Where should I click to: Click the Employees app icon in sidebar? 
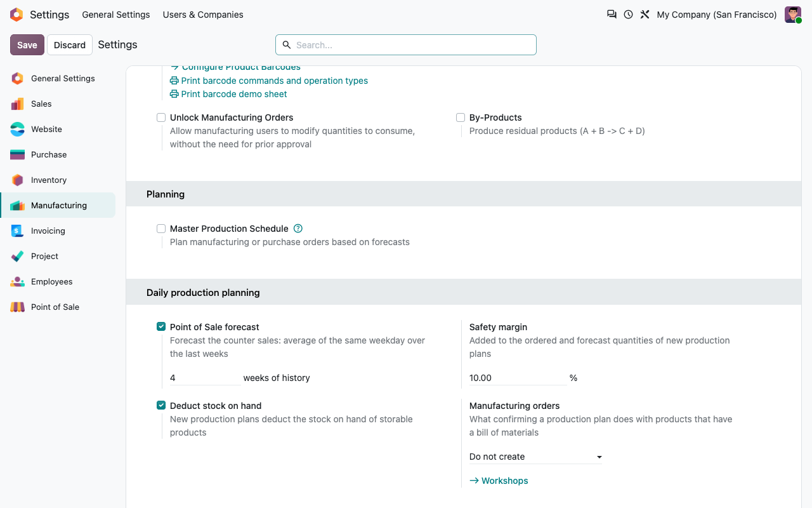(x=17, y=282)
